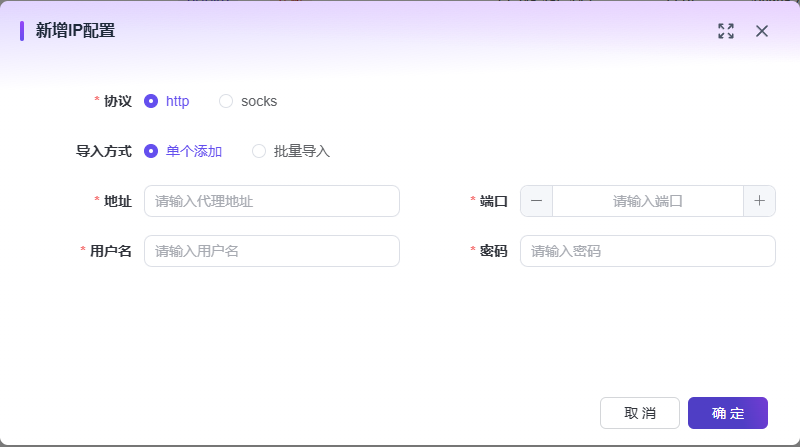The width and height of the screenshot is (800, 447).
Task: Click into the 端口 port input
Action: point(647,201)
